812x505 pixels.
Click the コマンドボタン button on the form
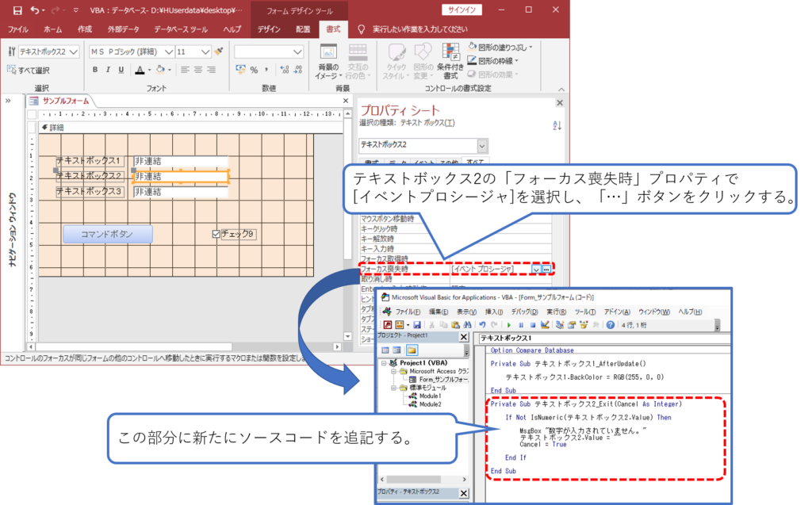108,234
